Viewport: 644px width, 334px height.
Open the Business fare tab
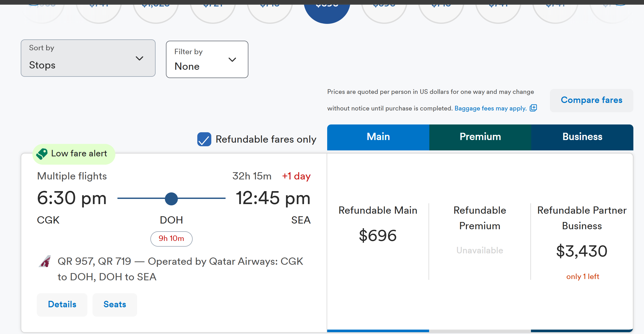tap(582, 137)
